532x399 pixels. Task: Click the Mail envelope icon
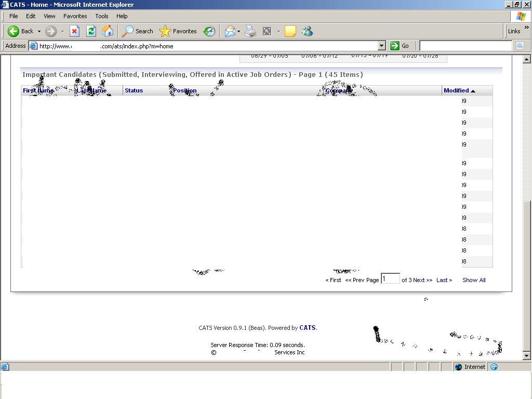(230, 31)
